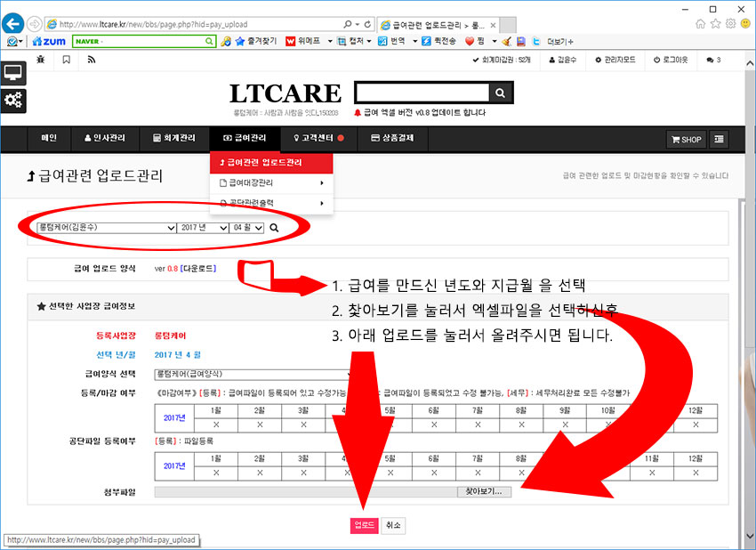Click the RSS feed icon
The height and width of the screenshot is (550, 756).
click(x=91, y=60)
